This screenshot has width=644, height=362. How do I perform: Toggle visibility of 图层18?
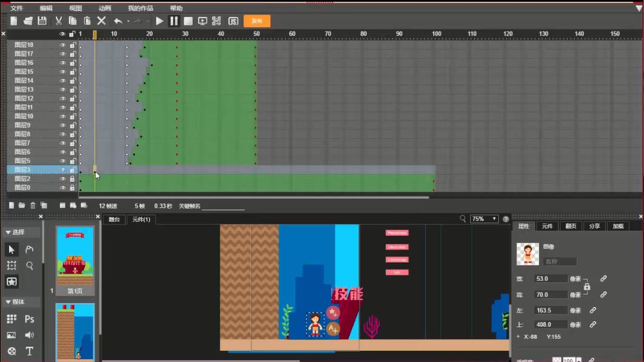(x=62, y=45)
